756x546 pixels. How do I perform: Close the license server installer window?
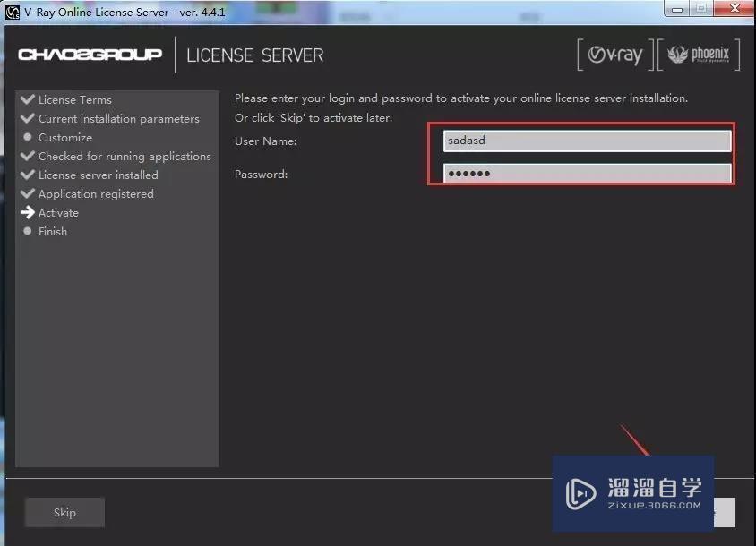735,9
